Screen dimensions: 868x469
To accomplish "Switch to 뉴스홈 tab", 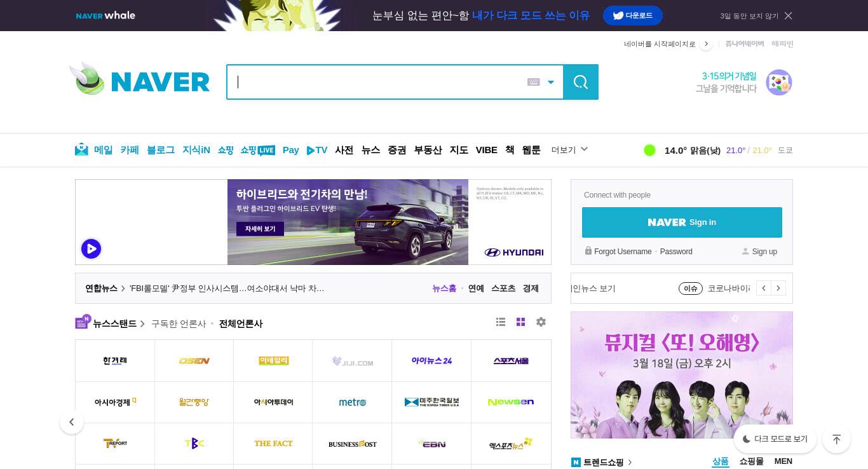I will pos(444,289).
